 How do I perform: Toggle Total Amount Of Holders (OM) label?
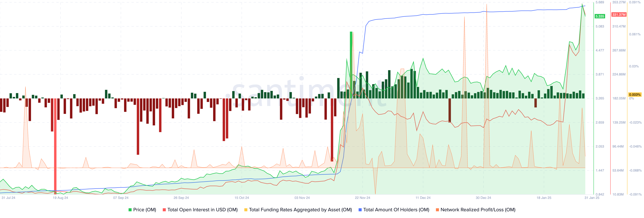[396, 210]
